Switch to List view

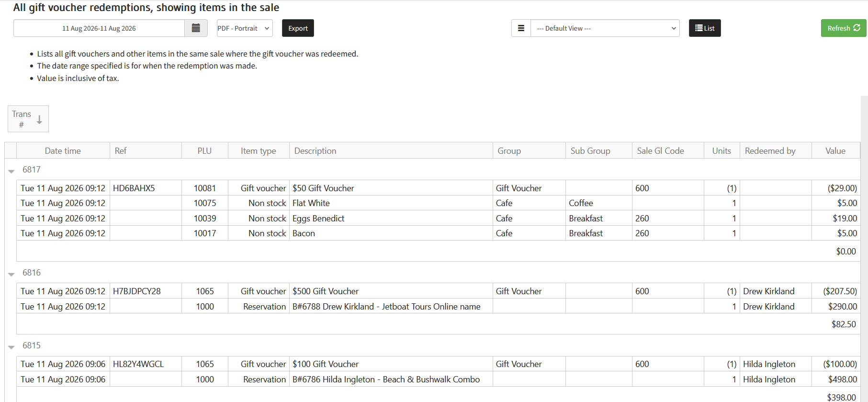[705, 28]
